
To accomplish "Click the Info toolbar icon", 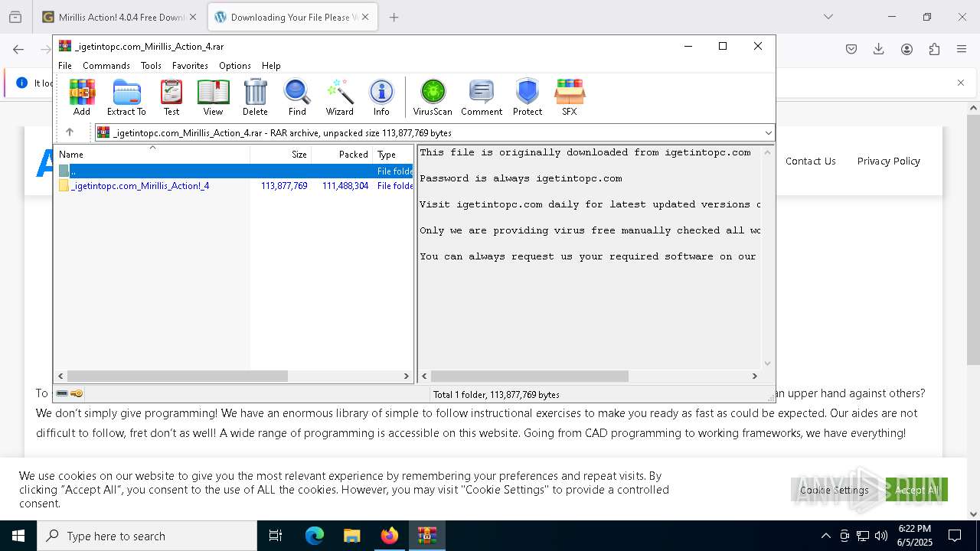I will pyautogui.click(x=381, y=97).
